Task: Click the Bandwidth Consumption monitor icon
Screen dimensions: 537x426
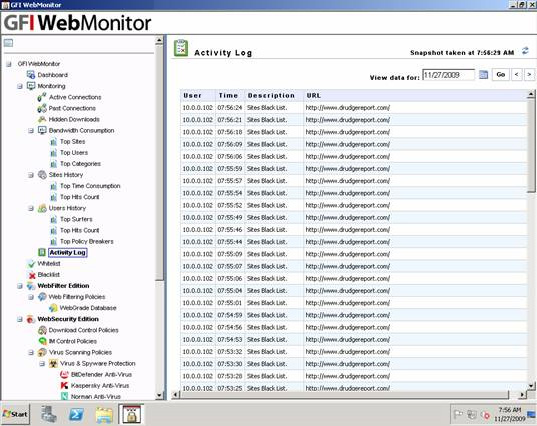Action: point(42,130)
